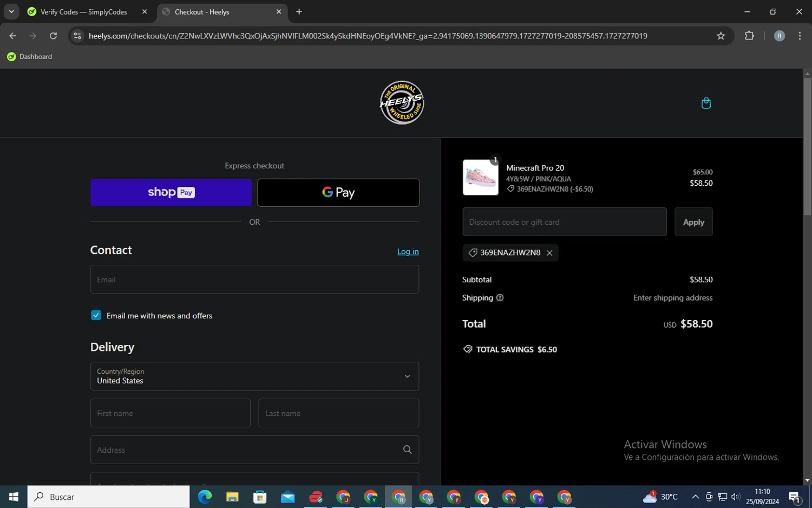This screenshot has width=812, height=508.
Task: Click the address search magnifier icon
Action: click(408, 450)
